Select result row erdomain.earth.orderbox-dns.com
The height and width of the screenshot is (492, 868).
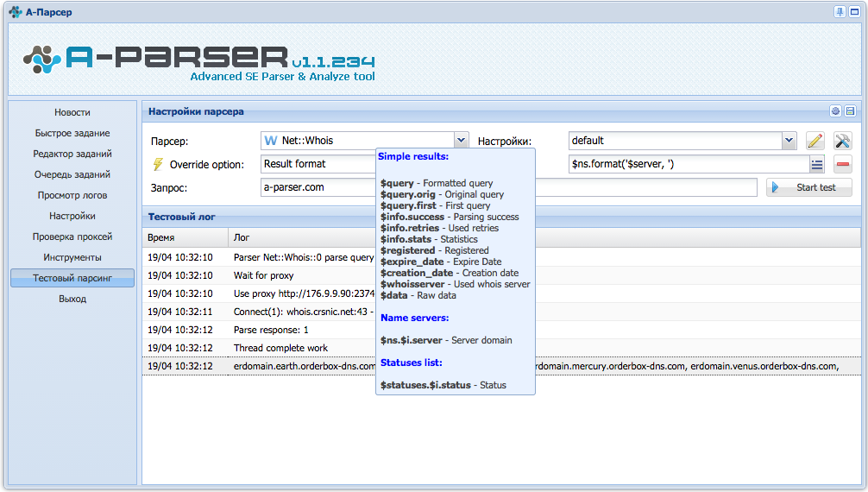[501, 366]
